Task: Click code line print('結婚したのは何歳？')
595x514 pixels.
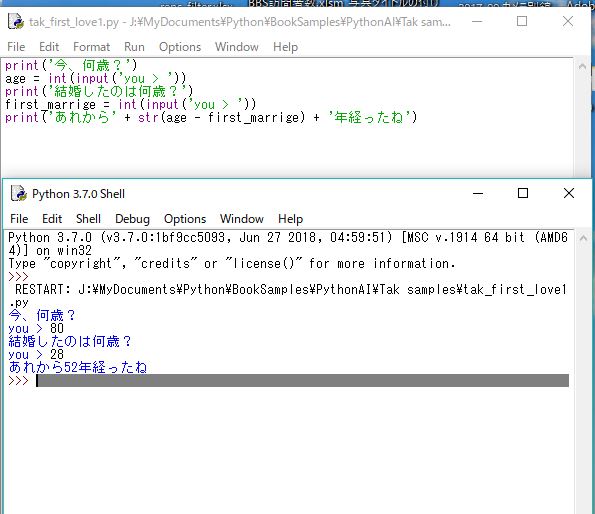Action: tap(99, 91)
